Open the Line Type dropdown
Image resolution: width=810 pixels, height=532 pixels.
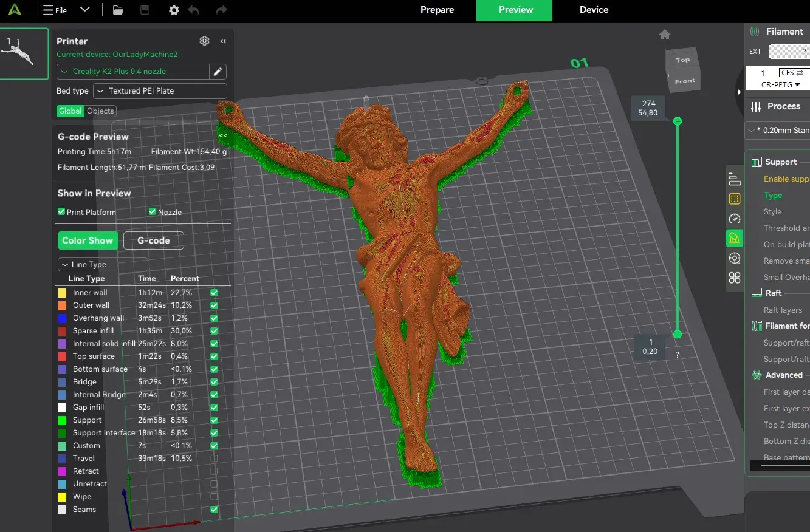tap(103, 265)
